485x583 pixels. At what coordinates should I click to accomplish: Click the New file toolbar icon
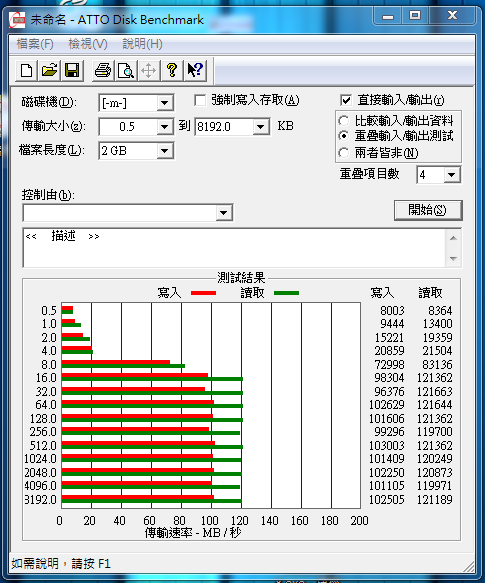point(26,70)
